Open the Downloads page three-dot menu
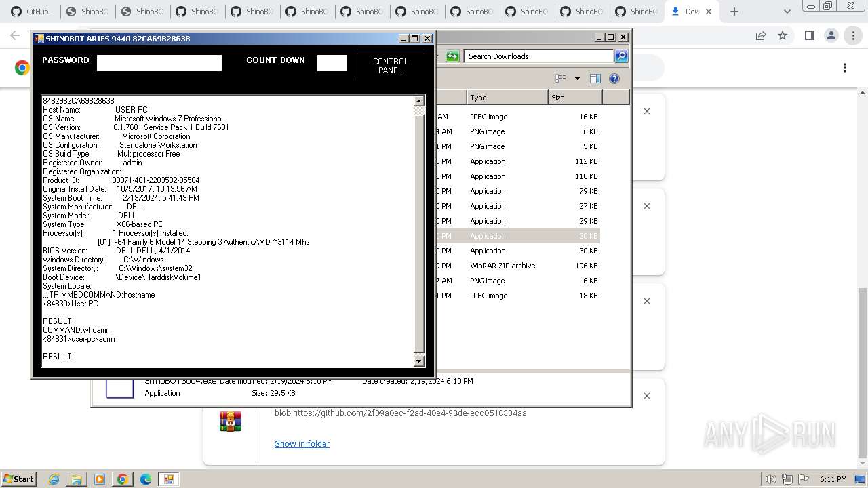Image resolution: width=868 pixels, height=488 pixels. click(x=845, y=68)
